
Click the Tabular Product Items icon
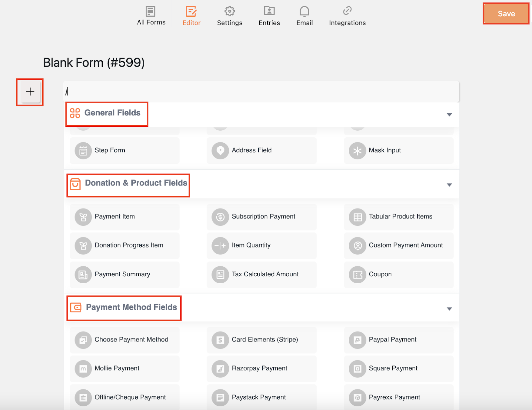point(357,217)
